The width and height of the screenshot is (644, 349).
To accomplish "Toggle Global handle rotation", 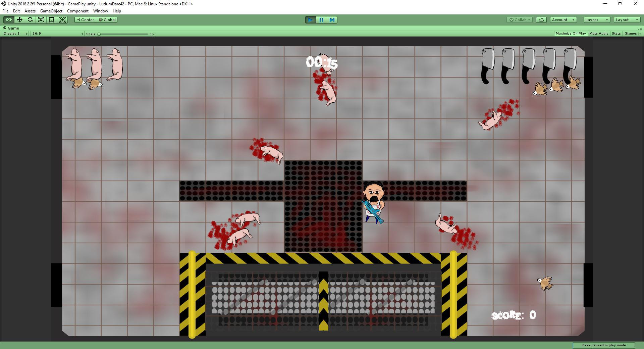I will coord(107,20).
